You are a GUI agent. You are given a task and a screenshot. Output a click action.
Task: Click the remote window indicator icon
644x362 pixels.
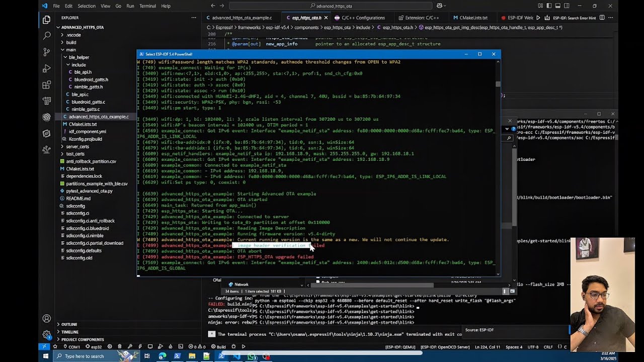[44, 347]
